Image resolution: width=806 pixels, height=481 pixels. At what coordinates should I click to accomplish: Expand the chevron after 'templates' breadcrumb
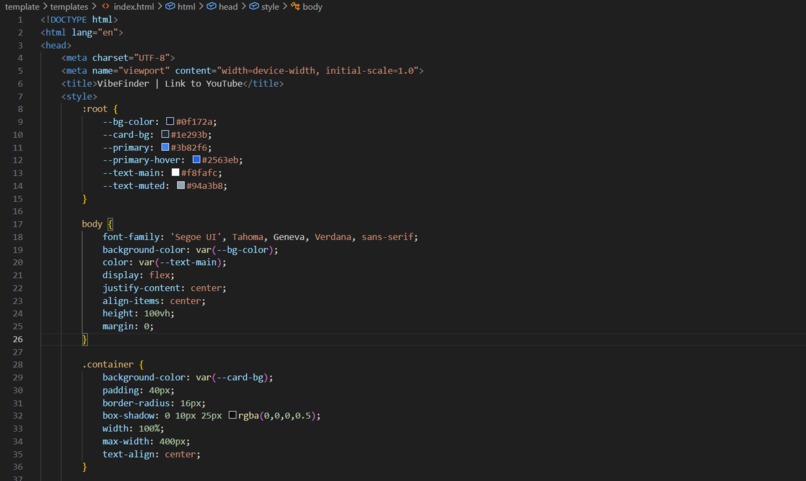pyautogui.click(x=94, y=7)
